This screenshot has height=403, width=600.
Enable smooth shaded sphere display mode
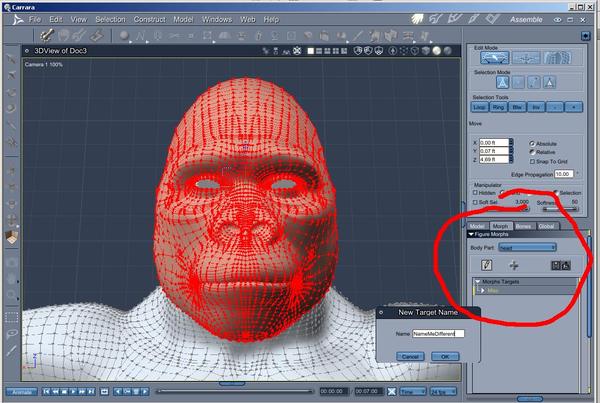coord(436,51)
